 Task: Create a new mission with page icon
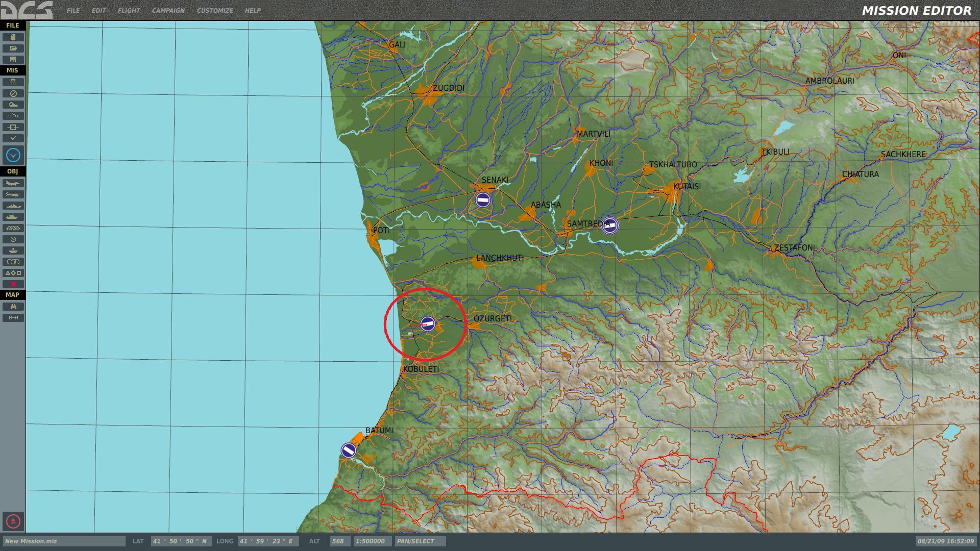tap(13, 37)
